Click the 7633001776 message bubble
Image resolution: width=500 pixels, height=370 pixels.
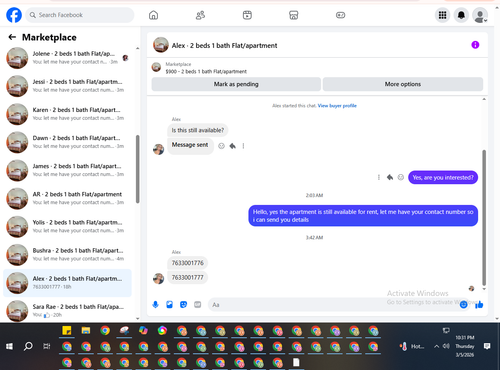[x=187, y=263]
